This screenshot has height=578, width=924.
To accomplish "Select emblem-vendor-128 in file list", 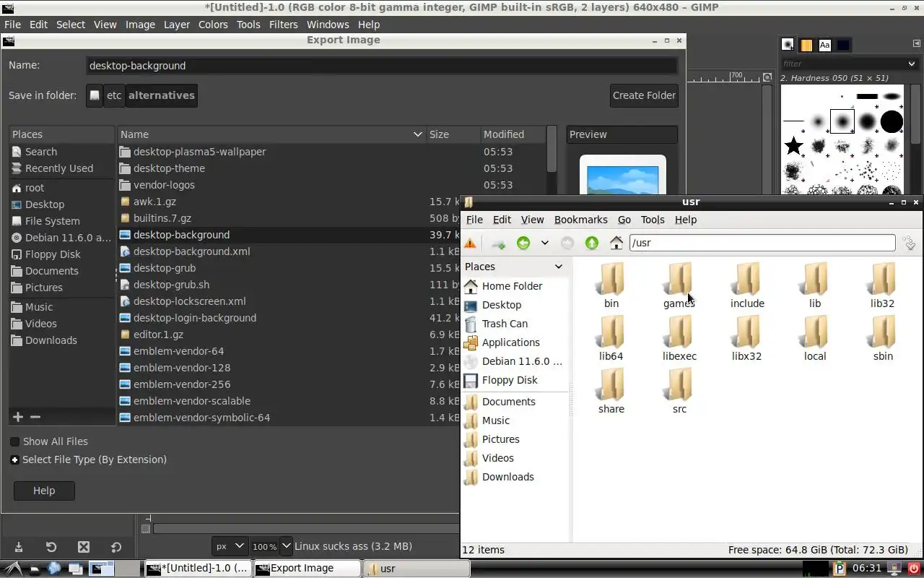I will click(x=182, y=368).
